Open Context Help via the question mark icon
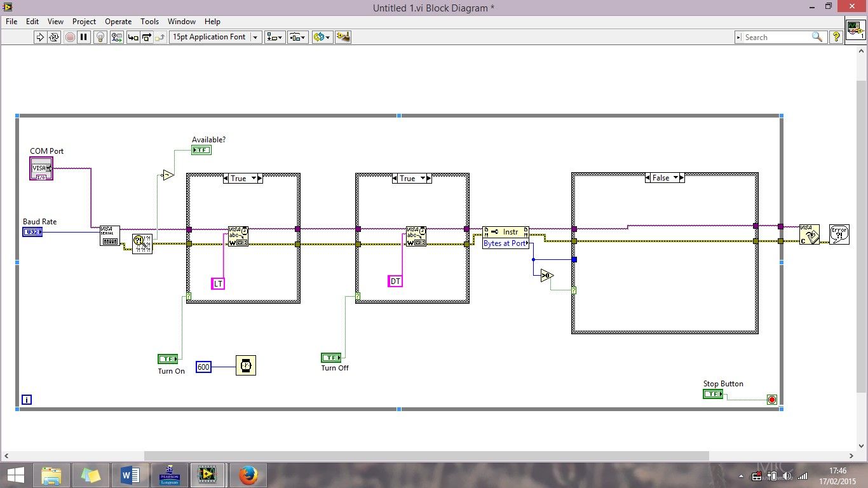This screenshot has width=868, height=488. coord(836,37)
